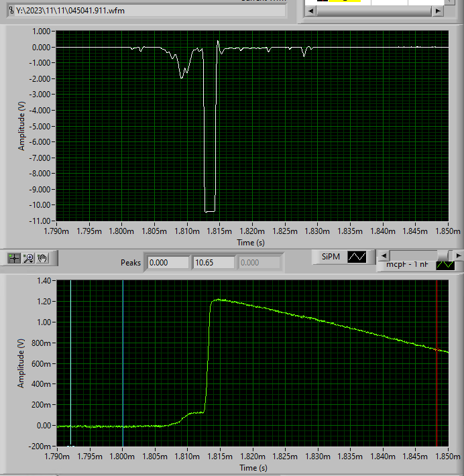Click upper graph y-axis label 1.000

pos(42,32)
